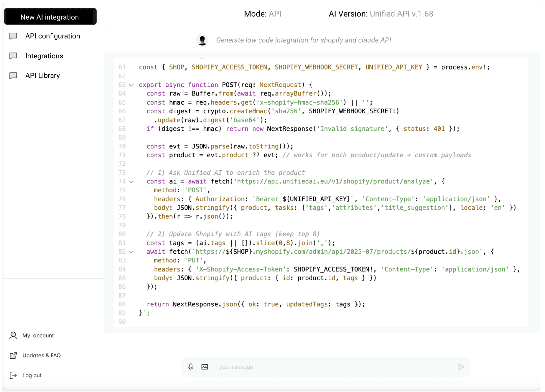Screen dimensions: 545x392
Task: Click the export async function POST declaration
Action: (226, 85)
